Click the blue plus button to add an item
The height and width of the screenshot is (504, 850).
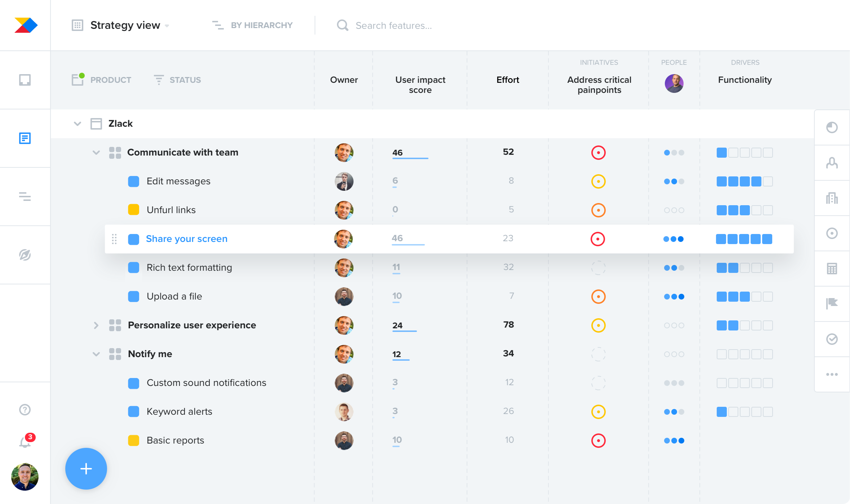point(86,468)
